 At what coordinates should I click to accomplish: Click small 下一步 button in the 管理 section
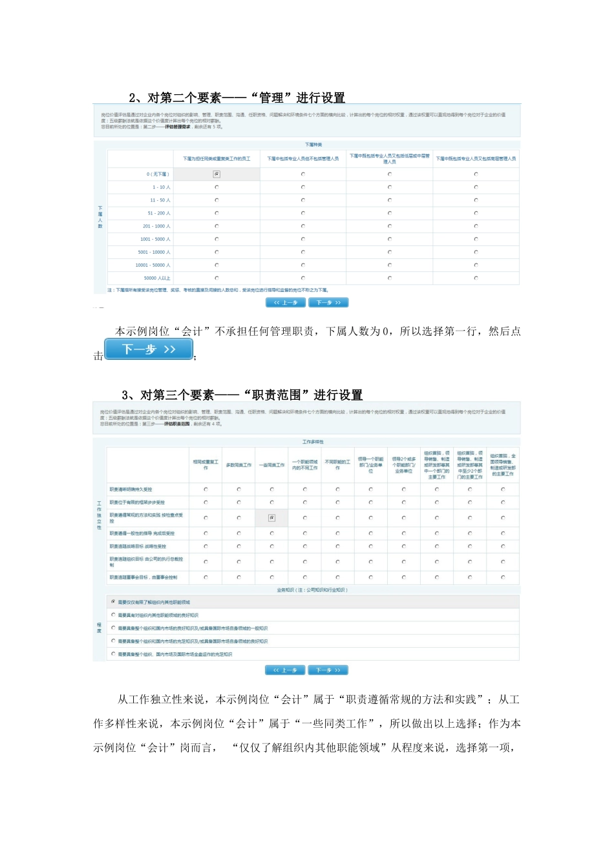[328, 302]
